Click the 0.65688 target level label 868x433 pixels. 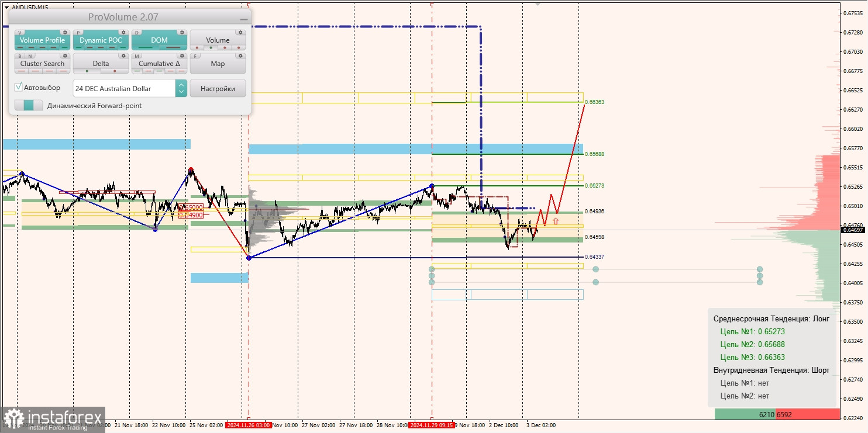pos(594,154)
